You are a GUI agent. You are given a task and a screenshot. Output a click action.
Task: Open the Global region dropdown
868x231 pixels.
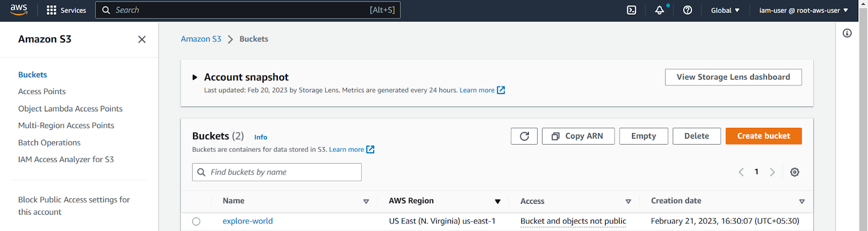tap(725, 10)
